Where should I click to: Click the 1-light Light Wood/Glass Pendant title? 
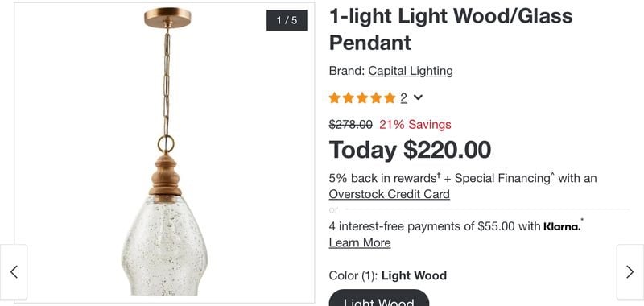tap(451, 29)
